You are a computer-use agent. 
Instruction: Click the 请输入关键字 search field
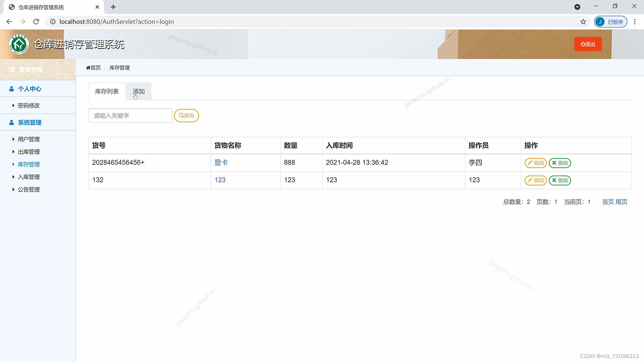coord(130,116)
